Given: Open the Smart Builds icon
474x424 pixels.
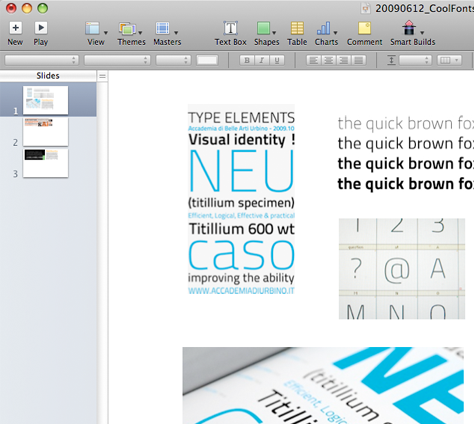Looking at the screenshot, I should 409,28.
